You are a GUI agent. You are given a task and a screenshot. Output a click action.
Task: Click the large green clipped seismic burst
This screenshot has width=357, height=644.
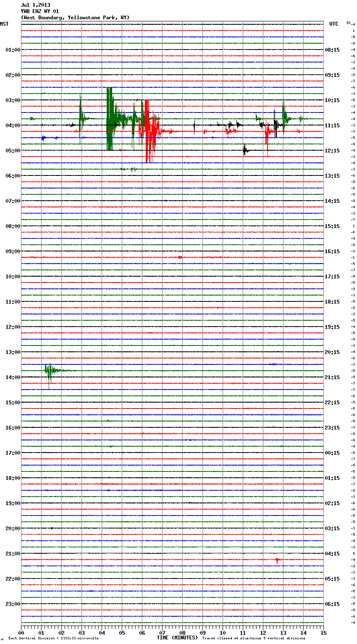[110, 119]
